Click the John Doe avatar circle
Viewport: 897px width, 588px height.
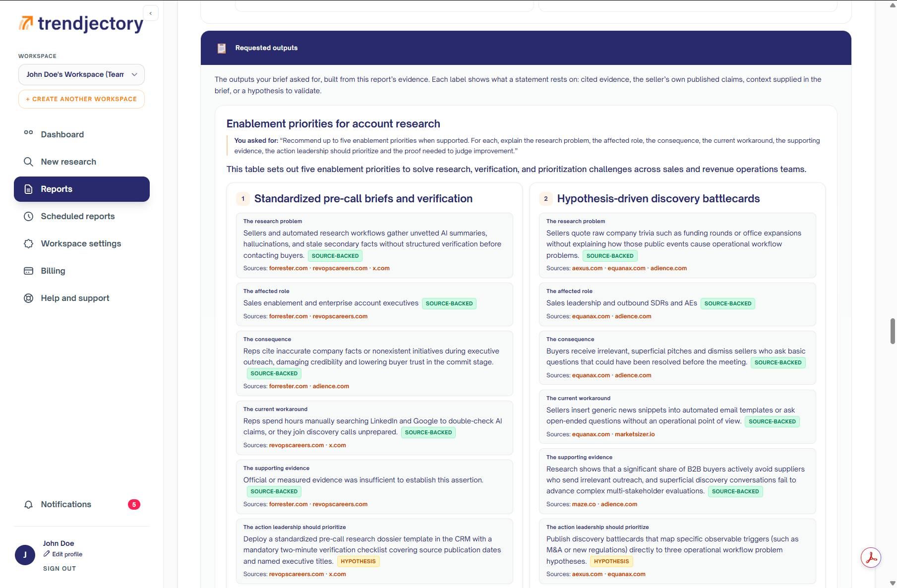[x=25, y=555]
